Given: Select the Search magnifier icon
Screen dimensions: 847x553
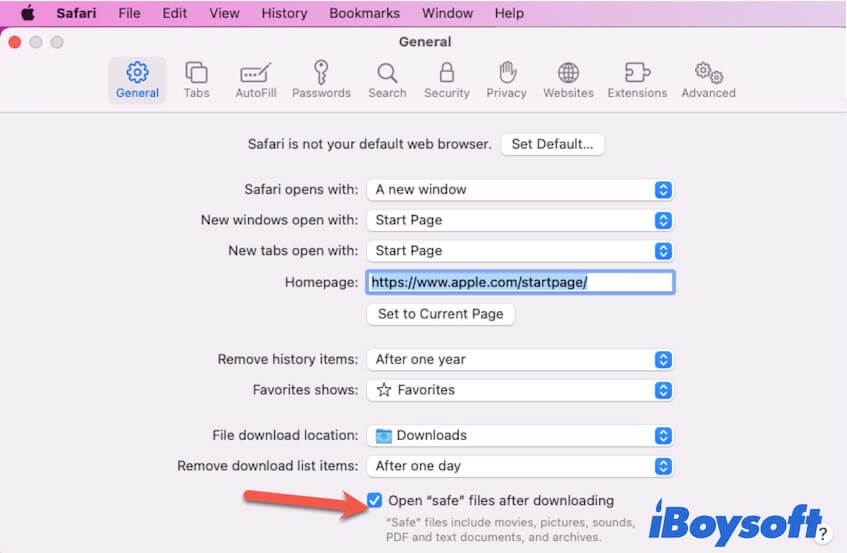Looking at the screenshot, I should click(x=387, y=80).
